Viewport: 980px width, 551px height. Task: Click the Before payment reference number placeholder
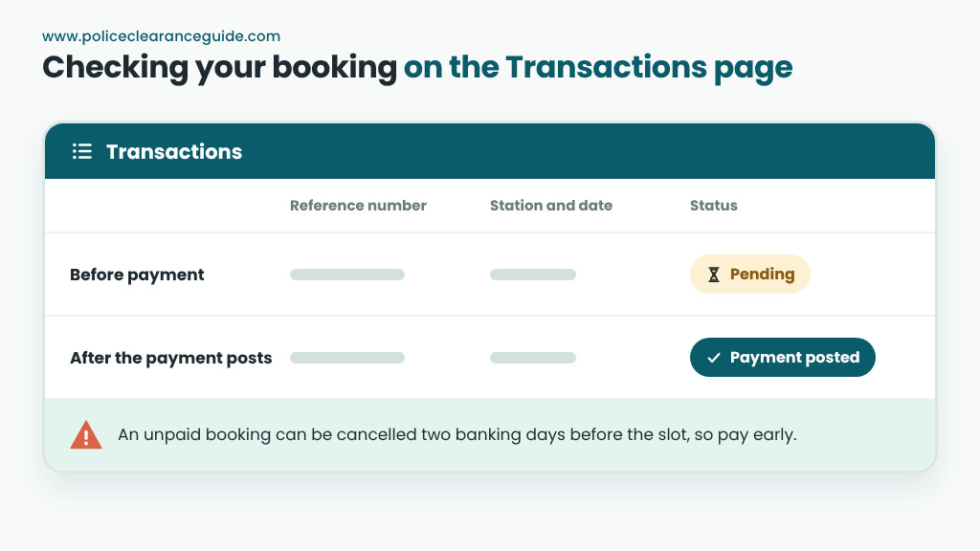[347, 275]
